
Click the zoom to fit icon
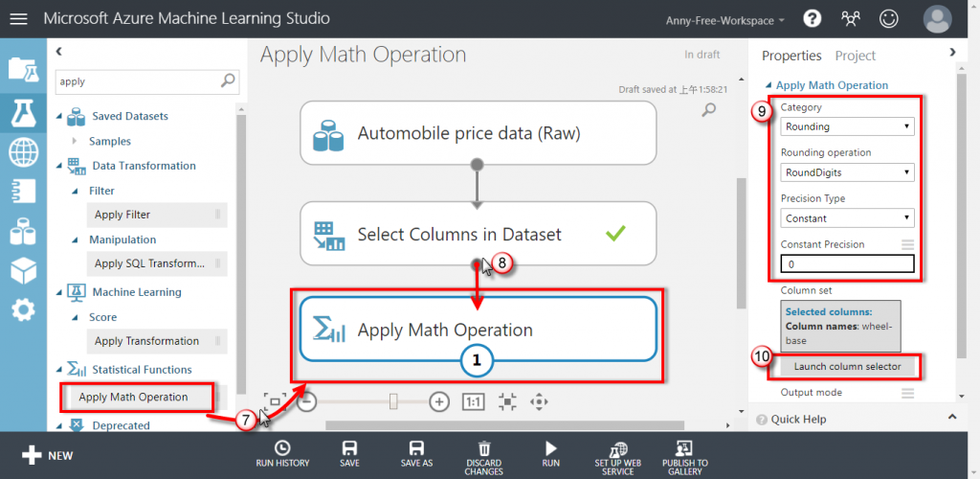tap(507, 402)
